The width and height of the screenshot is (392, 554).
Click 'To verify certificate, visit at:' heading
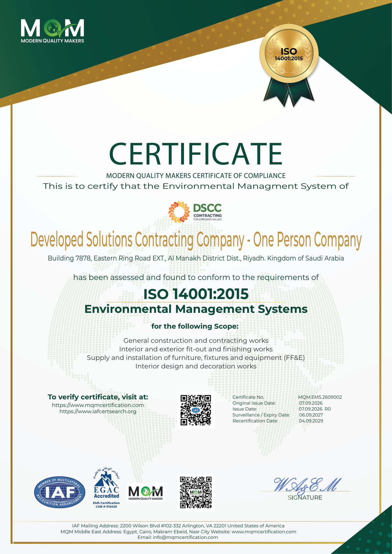[98, 397]
